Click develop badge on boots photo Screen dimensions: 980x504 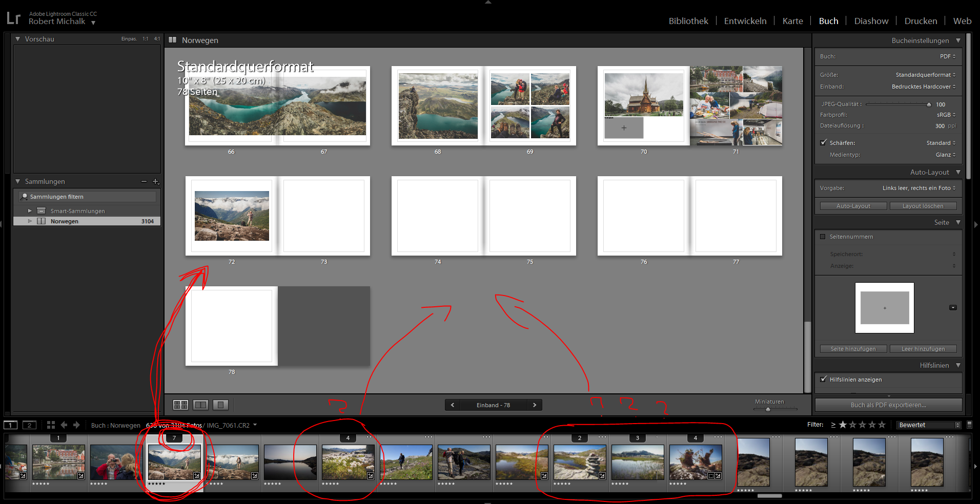click(718, 476)
